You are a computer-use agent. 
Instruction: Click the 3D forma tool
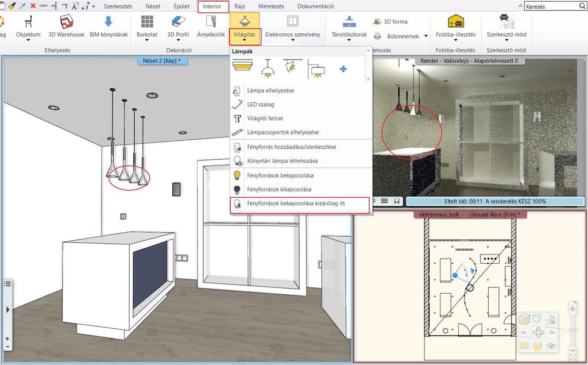click(x=390, y=22)
